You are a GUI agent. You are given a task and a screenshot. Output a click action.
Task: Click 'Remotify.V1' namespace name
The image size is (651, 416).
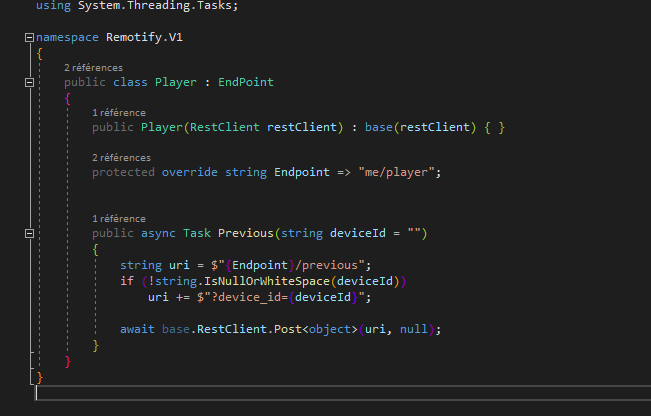tap(144, 37)
